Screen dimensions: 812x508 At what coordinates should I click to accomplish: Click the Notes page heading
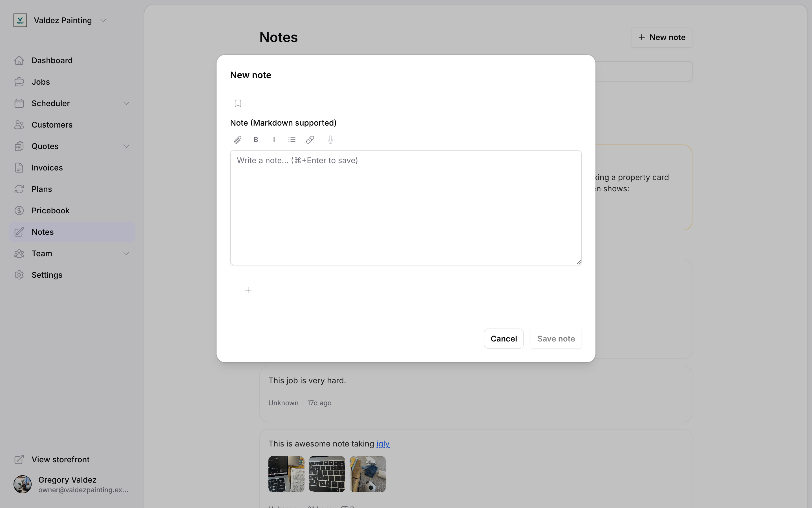(279, 37)
